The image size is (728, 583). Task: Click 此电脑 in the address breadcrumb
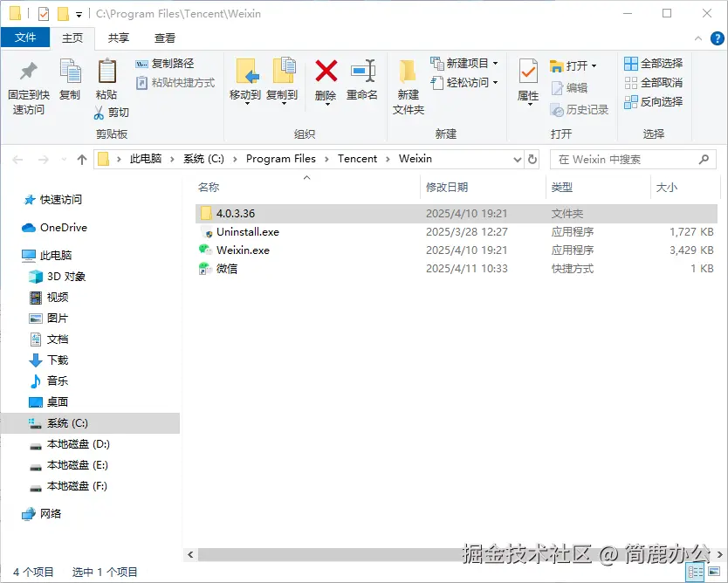[145, 159]
